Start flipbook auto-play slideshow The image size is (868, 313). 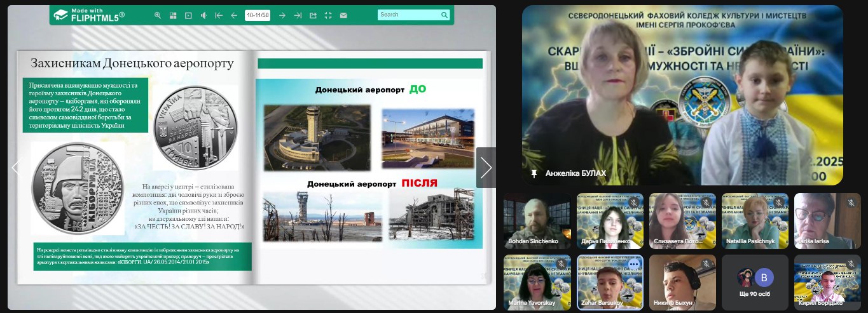pyautogui.click(x=188, y=15)
